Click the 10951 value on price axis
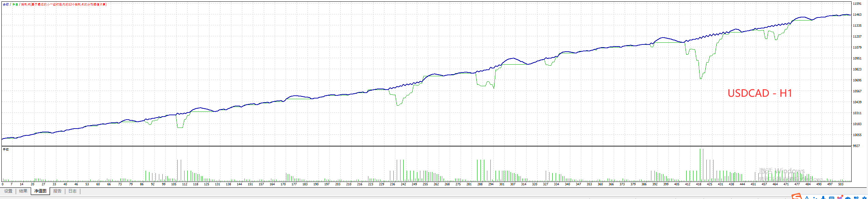868x199 pixels. [857, 58]
